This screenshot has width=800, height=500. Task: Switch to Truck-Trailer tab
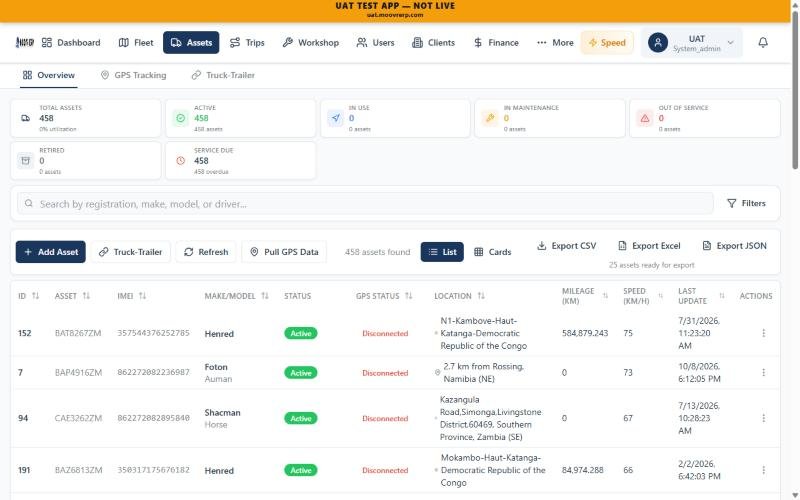(x=223, y=75)
